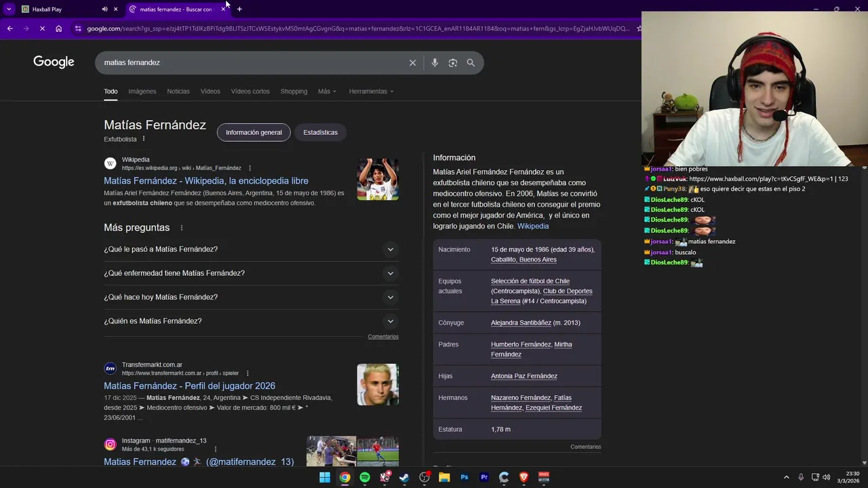Open Antonia Paz Fernández link
Image resolution: width=868 pixels, height=488 pixels.
[524, 376]
